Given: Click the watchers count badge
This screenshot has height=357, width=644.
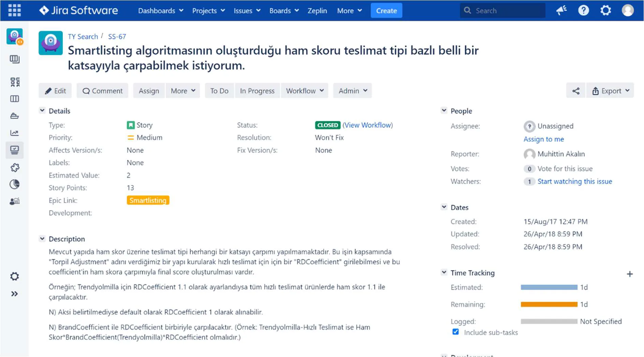Looking at the screenshot, I should 529,182.
